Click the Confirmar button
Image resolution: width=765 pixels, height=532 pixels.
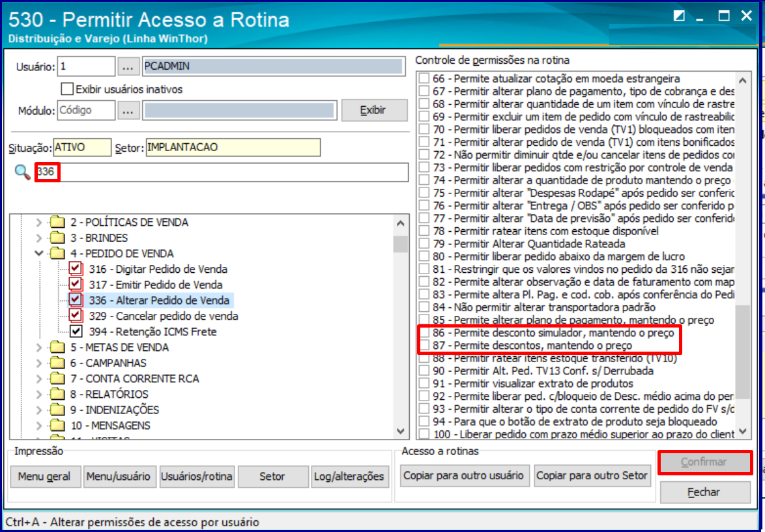pos(705,462)
